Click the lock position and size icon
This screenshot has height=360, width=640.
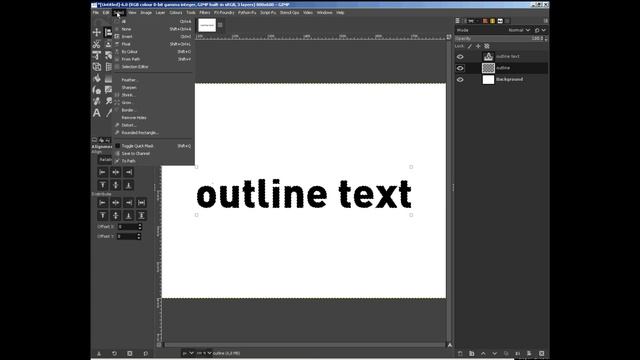[478, 46]
